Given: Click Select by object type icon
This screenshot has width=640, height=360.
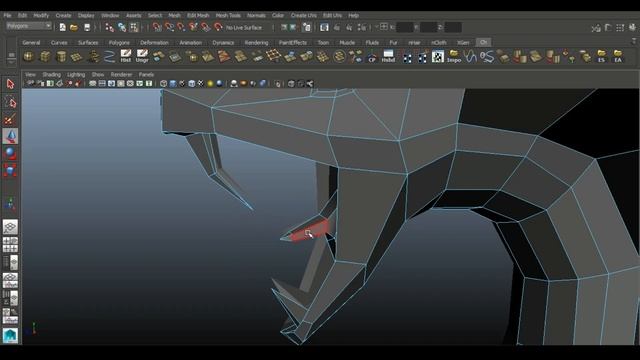Looking at the screenshot, I should point(122,27).
